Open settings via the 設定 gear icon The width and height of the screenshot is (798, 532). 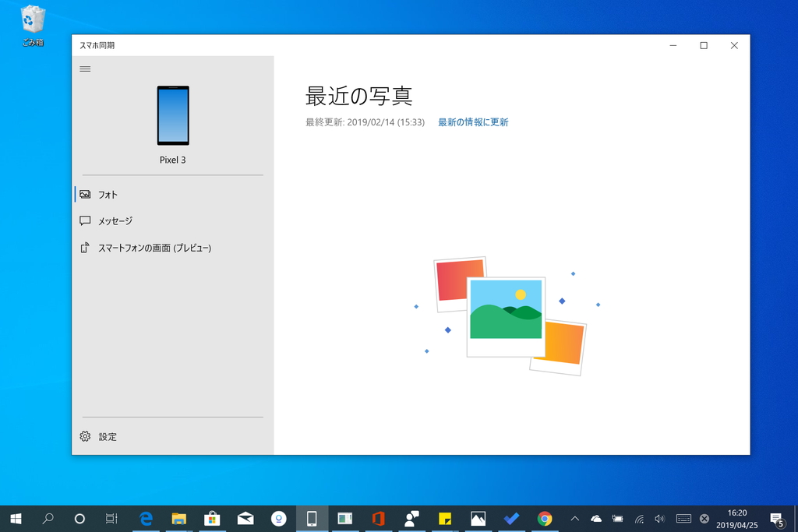click(85, 436)
